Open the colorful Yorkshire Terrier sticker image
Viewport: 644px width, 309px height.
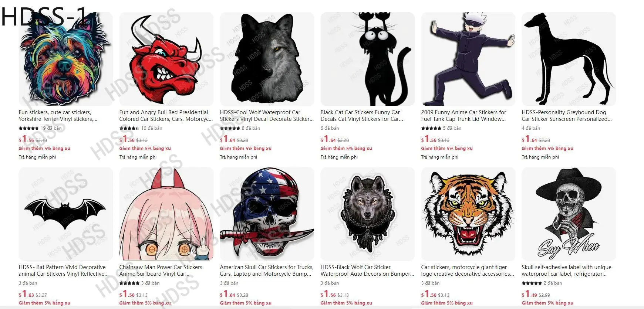tap(66, 59)
